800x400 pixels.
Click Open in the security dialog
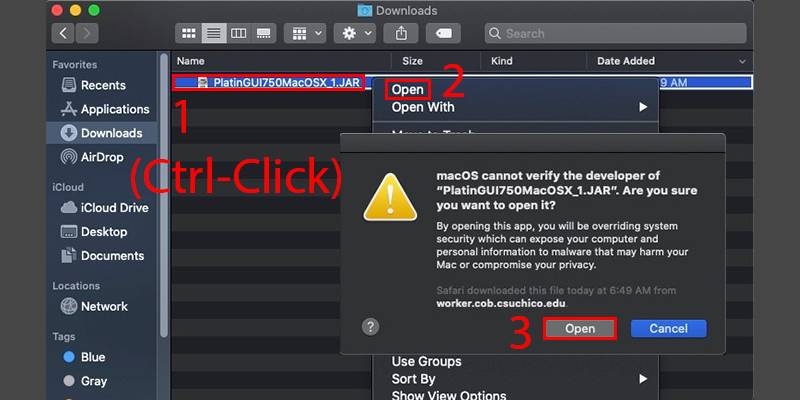point(580,329)
